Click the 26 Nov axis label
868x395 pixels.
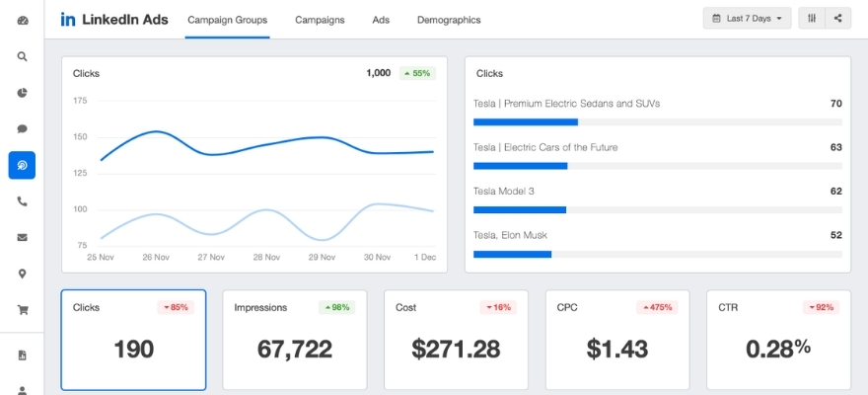[x=156, y=257]
